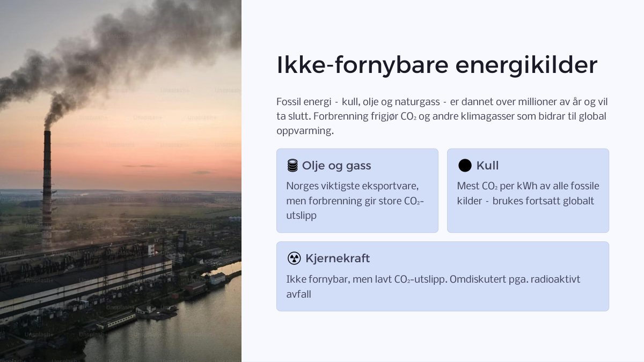Click the text "Ikke fornybar, men lavt CO₂-utslipp"
The height and width of the screenshot is (362, 644).
coord(366,279)
